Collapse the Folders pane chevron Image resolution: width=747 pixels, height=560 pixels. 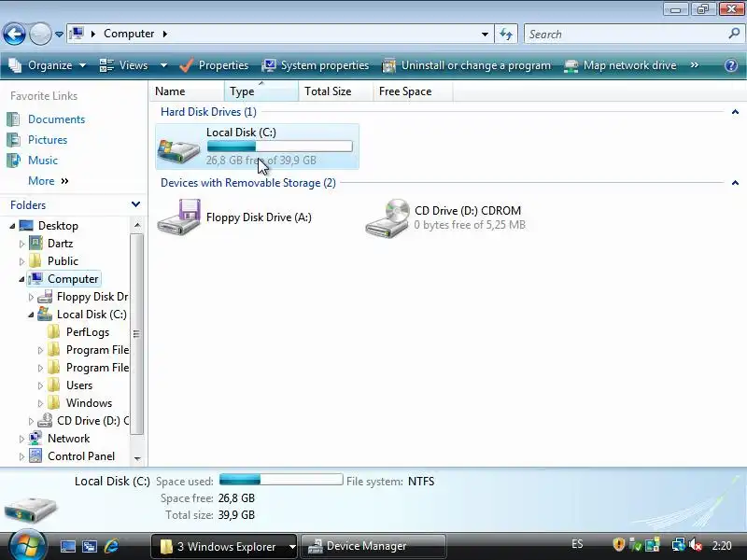135,204
